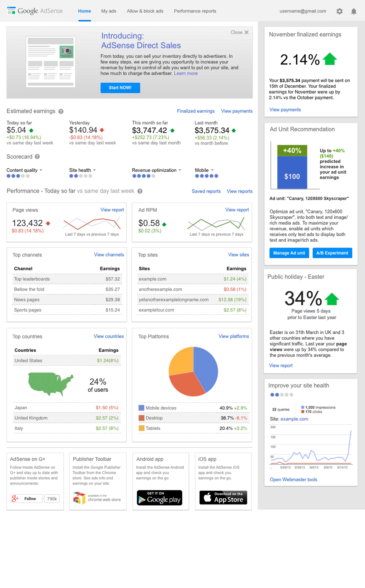This screenshot has width=365, height=588.
Task: Select the Japan country row
Action: pyautogui.click(x=67, y=407)
